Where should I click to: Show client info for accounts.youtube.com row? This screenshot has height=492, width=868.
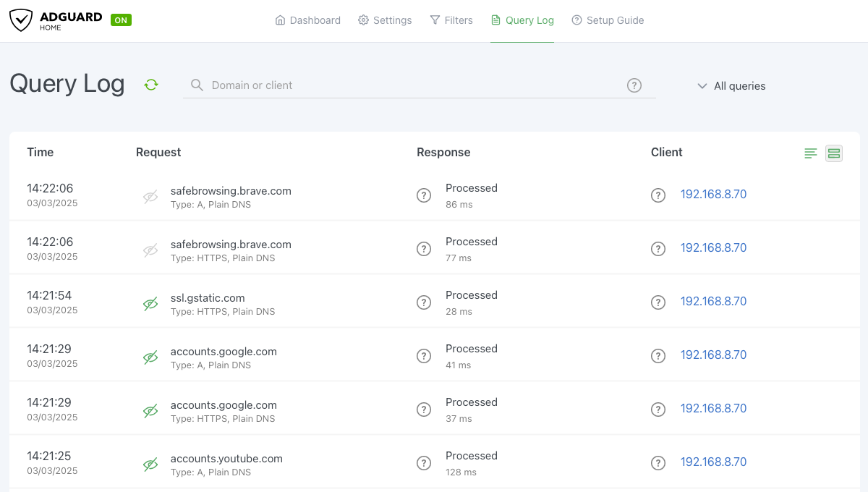[658, 463]
